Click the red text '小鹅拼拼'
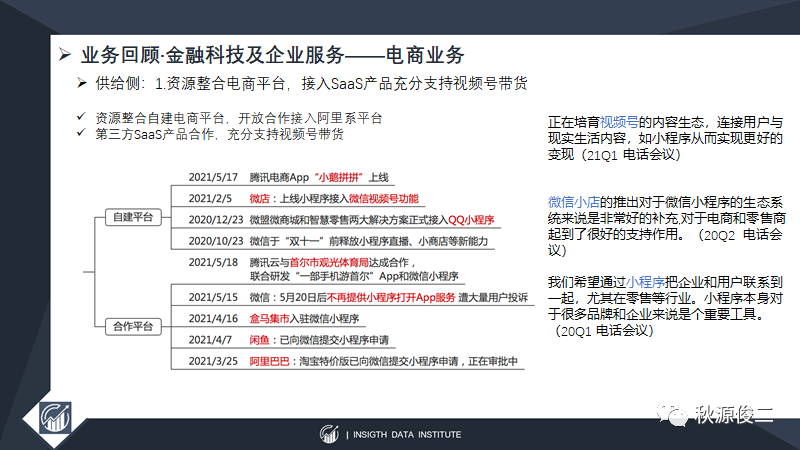The image size is (800, 450). click(x=338, y=177)
